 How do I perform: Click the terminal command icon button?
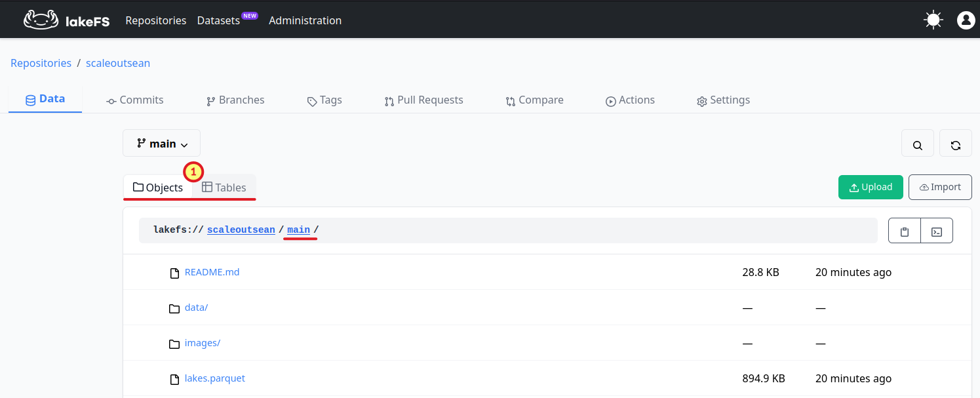(x=937, y=231)
